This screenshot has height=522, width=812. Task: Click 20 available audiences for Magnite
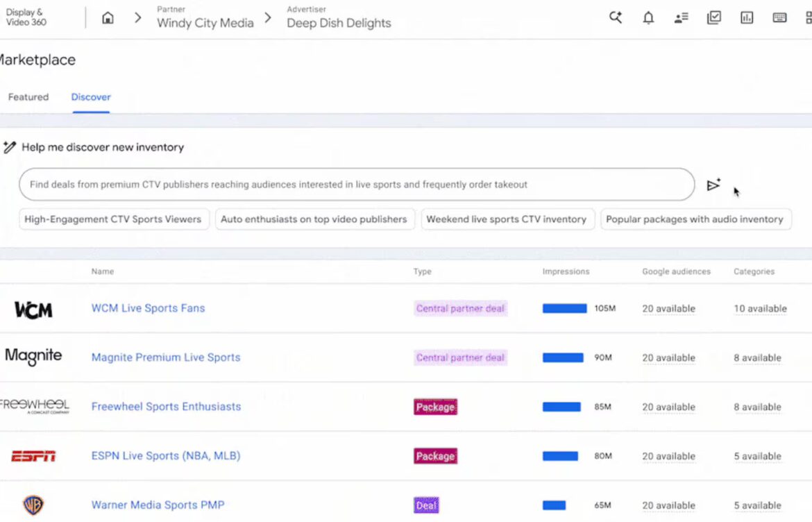[668, 358]
